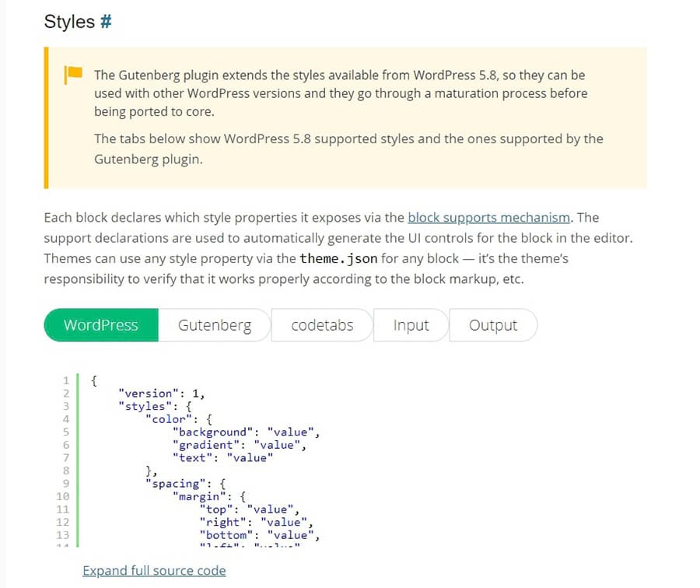Click the "version": 1 code line
The width and height of the screenshot is (700, 588).
coord(161,393)
